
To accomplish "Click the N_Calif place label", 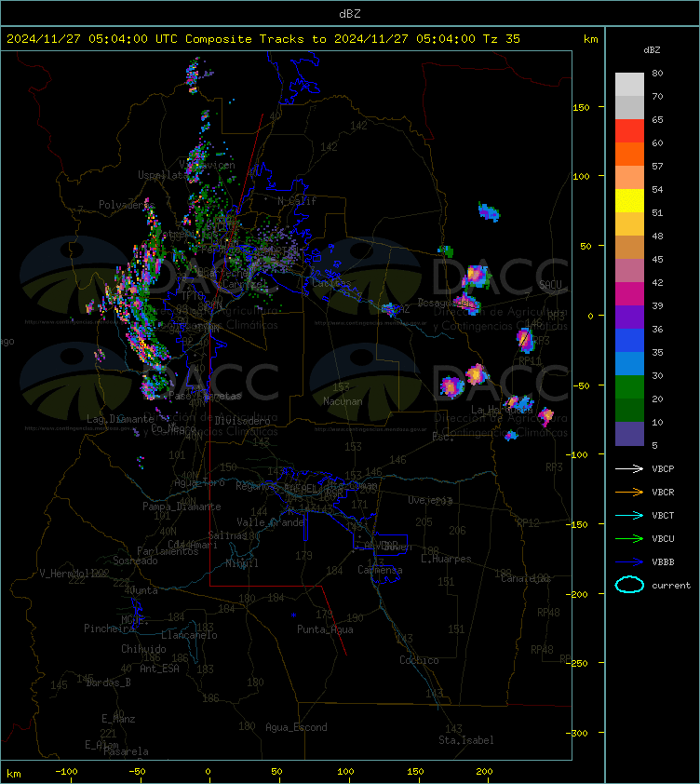I will 297,201.
